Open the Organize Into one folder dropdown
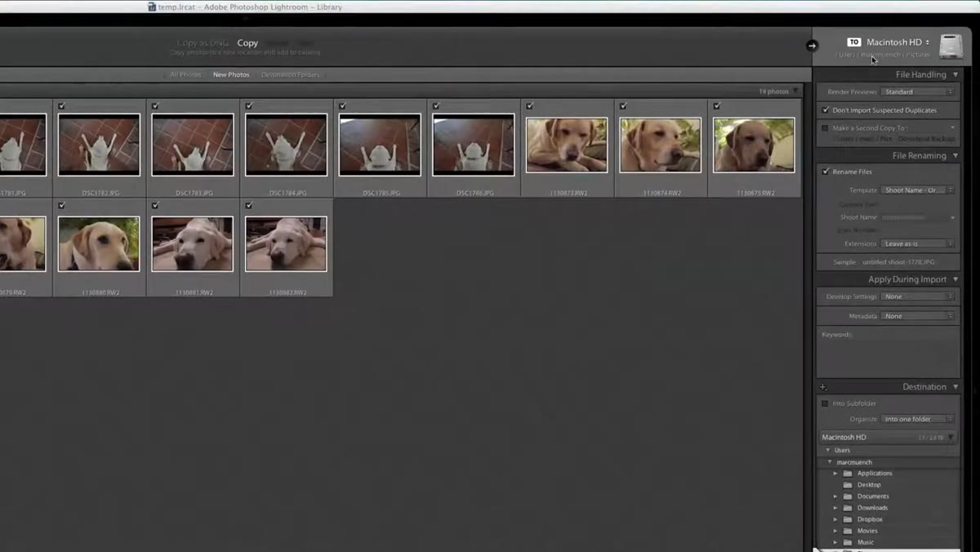This screenshot has height=552, width=980. tap(918, 419)
